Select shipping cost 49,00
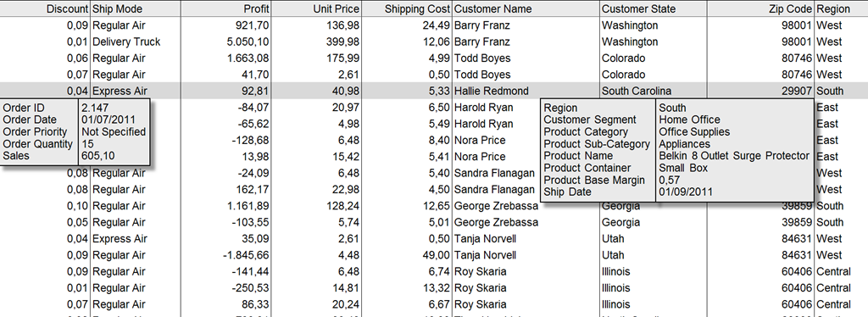Viewport: 868px width, 317px height. point(437,255)
